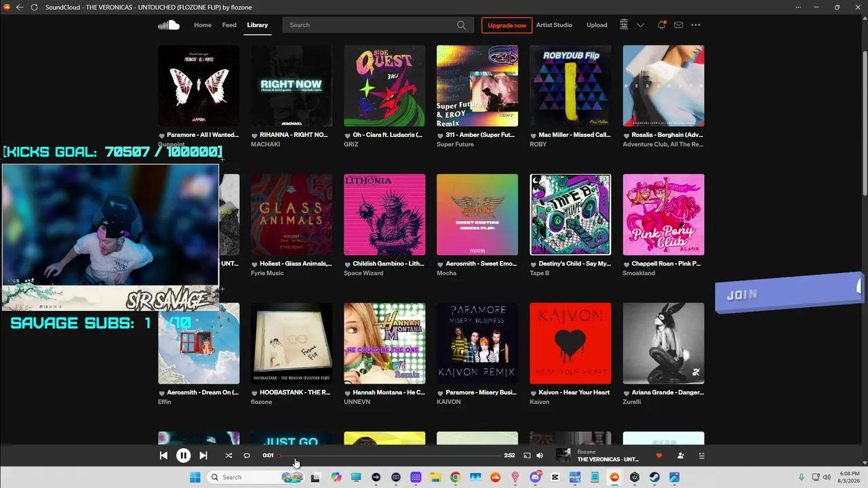Toggle shuffle playback
Image resolution: width=868 pixels, height=488 pixels.
[229, 455]
